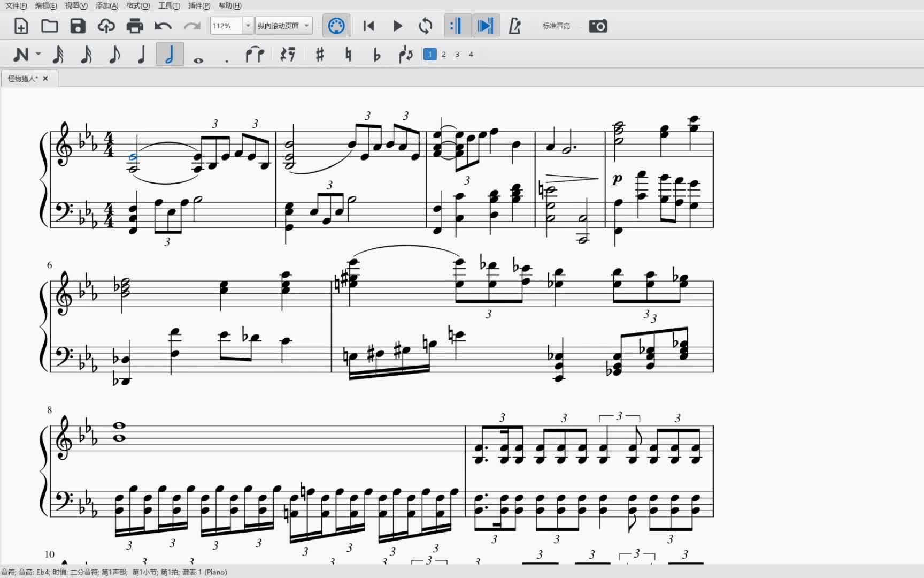Select voice 4
The height and width of the screenshot is (578, 924).
click(471, 54)
